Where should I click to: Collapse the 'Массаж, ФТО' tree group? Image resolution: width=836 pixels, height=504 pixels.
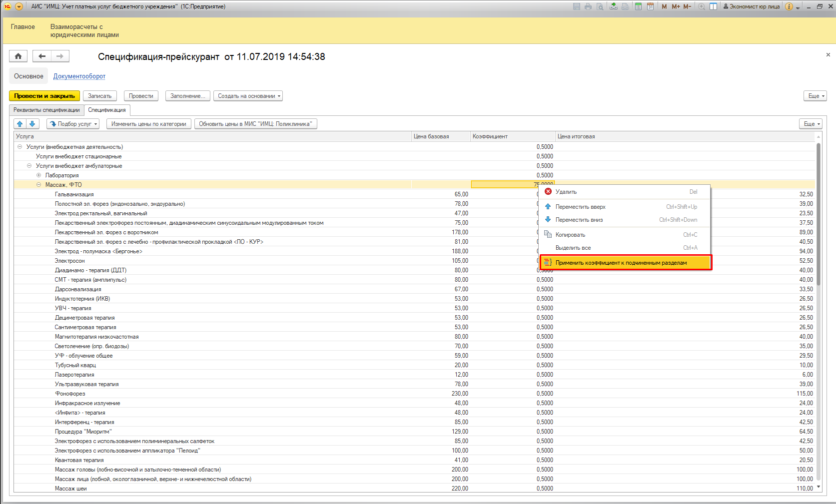pyautogui.click(x=39, y=185)
